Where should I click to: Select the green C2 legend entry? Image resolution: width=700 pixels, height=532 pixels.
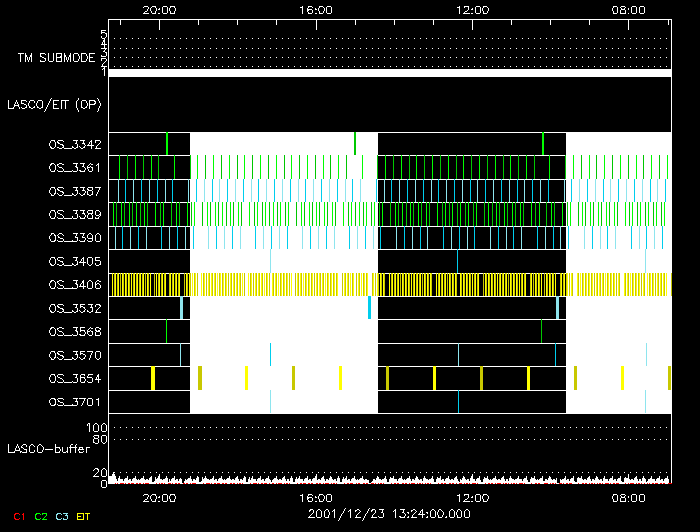click(40, 515)
